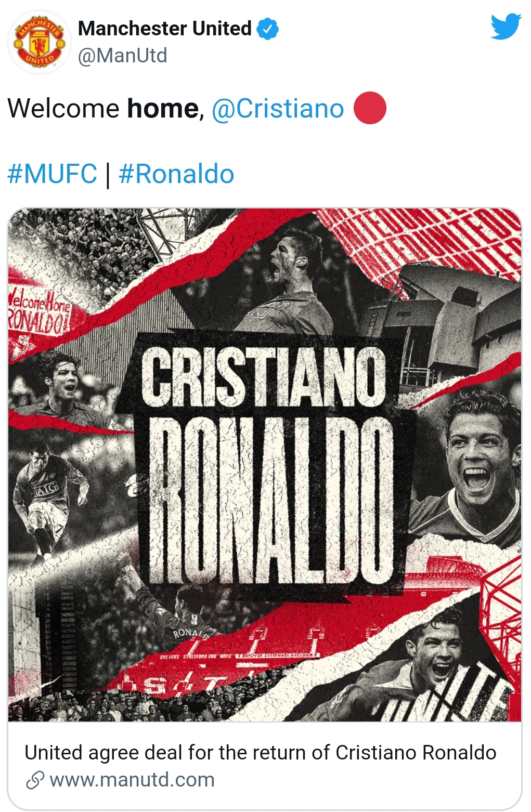Click the Twitter bird logo
531x812 pixels.
click(506, 27)
